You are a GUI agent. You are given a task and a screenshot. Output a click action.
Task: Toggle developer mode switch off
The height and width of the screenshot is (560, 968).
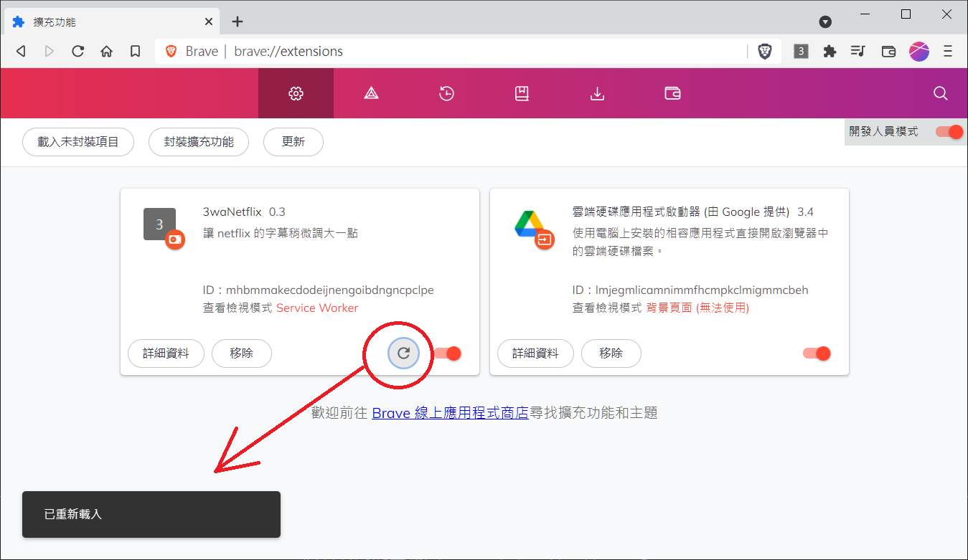949,132
